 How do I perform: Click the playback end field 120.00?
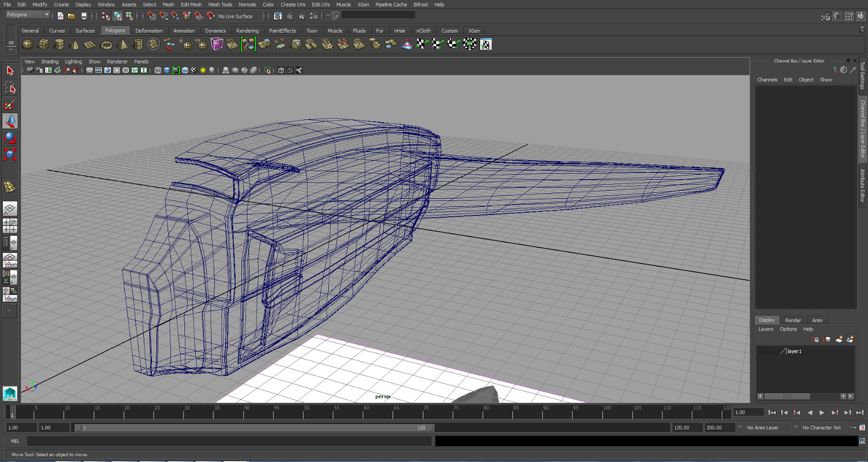click(687, 428)
